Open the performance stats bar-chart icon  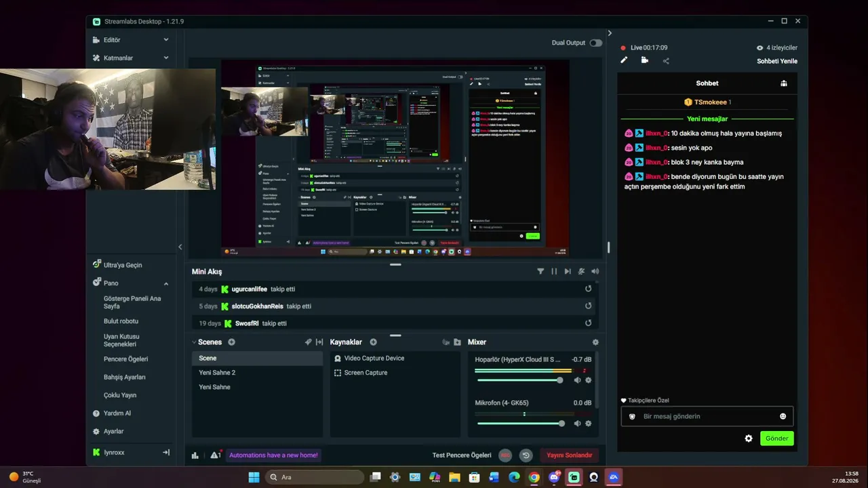point(195,455)
